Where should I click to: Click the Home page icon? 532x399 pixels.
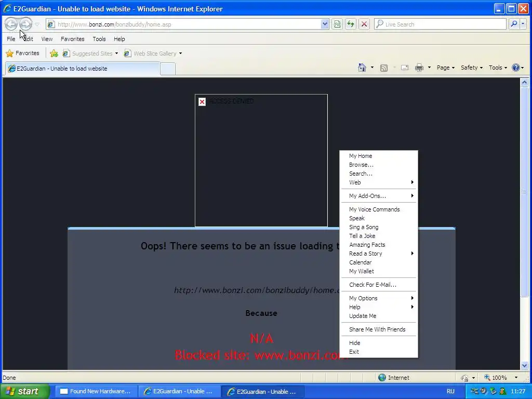click(x=362, y=68)
